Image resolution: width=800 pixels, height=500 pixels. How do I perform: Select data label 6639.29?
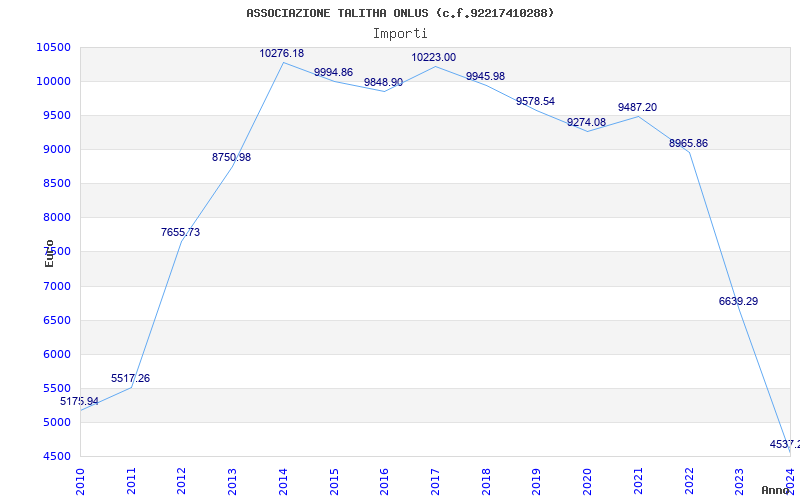click(x=738, y=302)
